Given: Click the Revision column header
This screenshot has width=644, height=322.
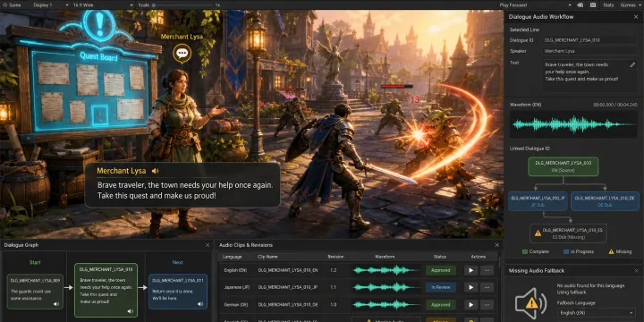Looking at the screenshot, I should click(335, 257).
